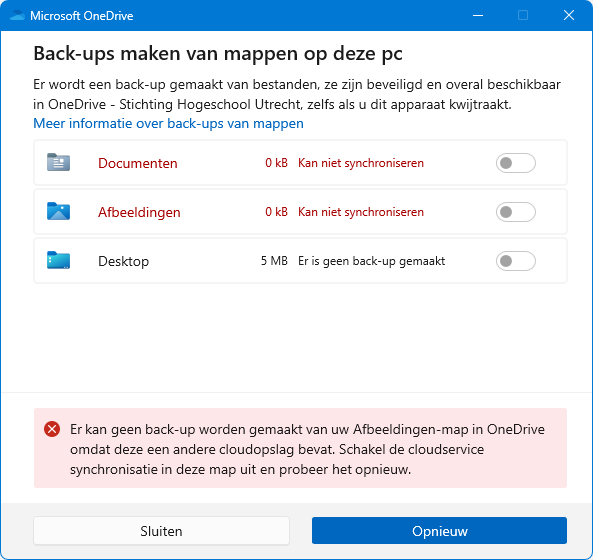This screenshot has height=560, width=593.
Task: Click the Opnieuw button to retry
Action: pyautogui.click(x=439, y=531)
